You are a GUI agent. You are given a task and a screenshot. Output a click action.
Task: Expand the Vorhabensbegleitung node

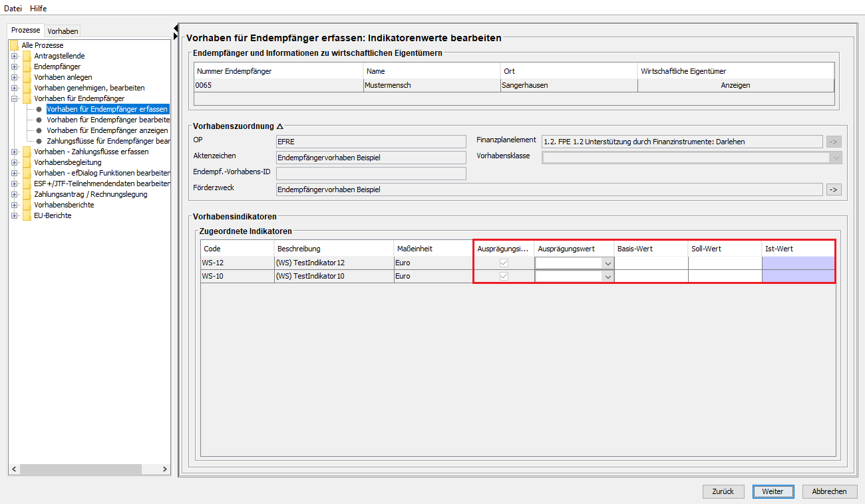click(x=14, y=162)
